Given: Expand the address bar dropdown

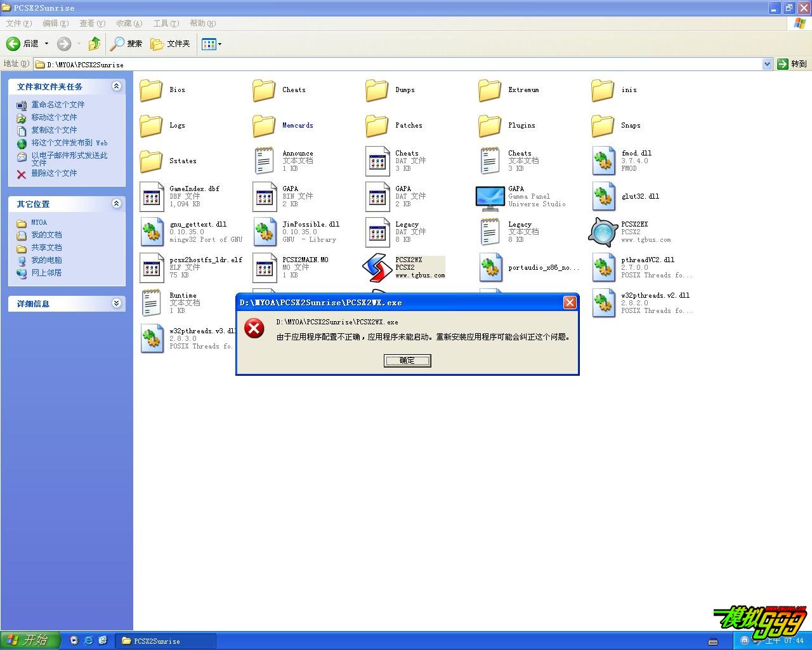Looking at the screenshot, I should pos(767,64).
